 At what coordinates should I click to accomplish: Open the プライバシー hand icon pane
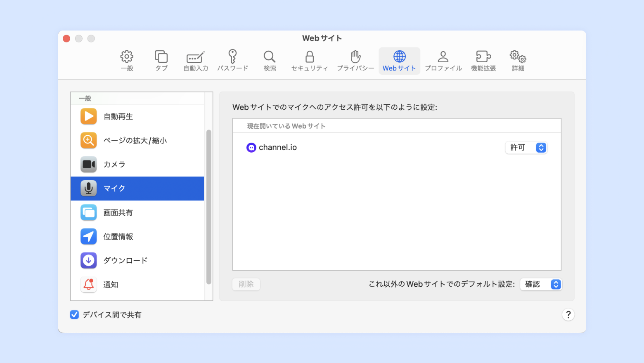click(x=355, y=61)
